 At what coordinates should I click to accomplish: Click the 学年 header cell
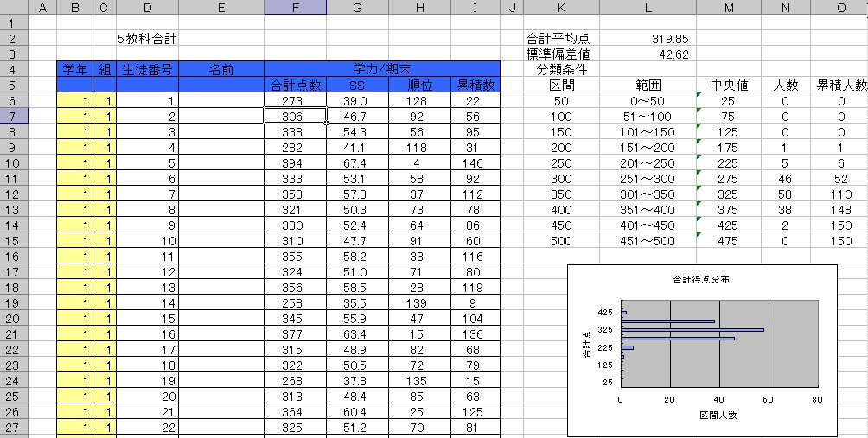pyautogui.click(x=73, y=69)
